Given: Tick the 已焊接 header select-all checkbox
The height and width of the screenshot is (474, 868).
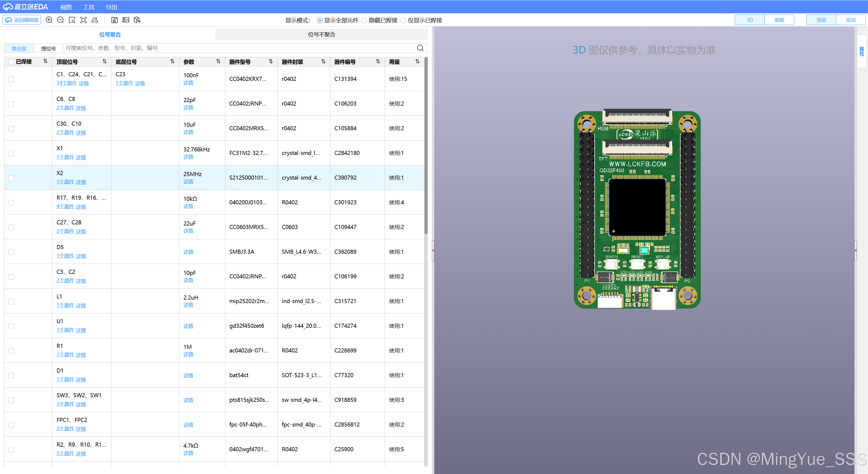Looking at the screenshot, I should [x=11, y=62].
